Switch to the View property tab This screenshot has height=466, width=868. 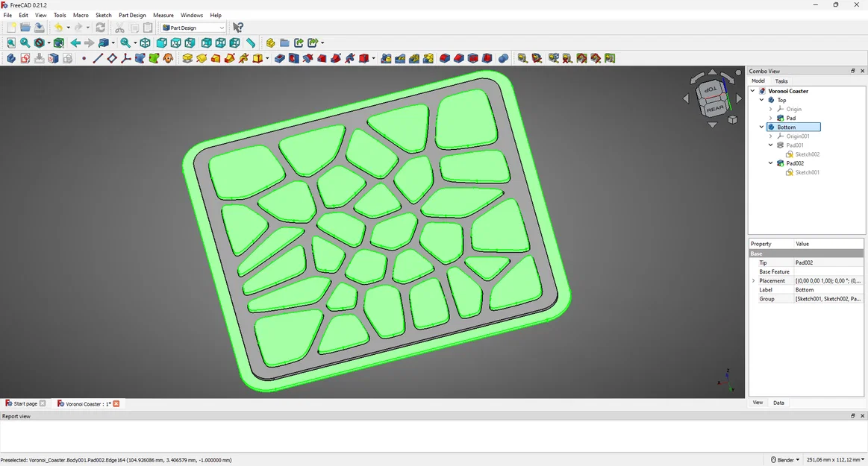click(758, 403)
